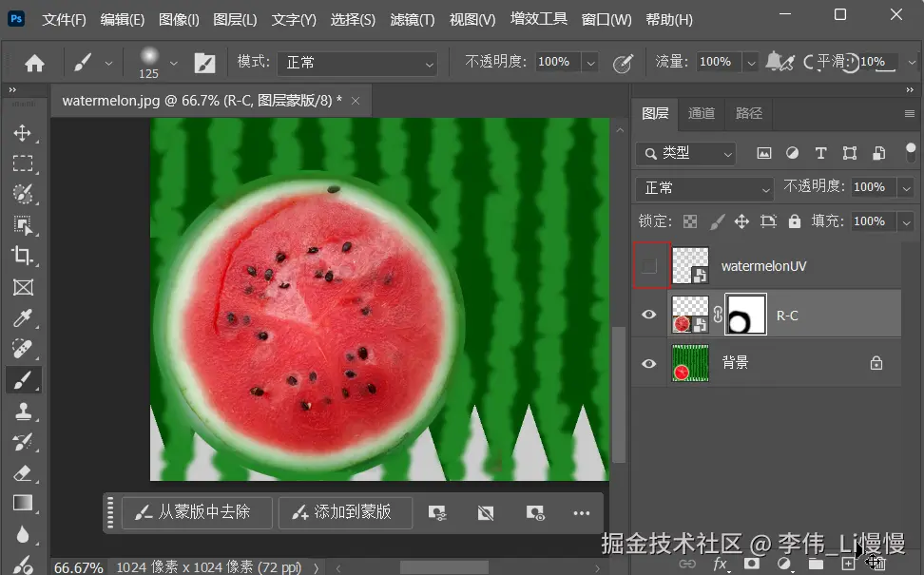Select the Rectangular Marquee tool
Image resolution: width=924 pixels, height=575 pixels.
pos(23,163)
